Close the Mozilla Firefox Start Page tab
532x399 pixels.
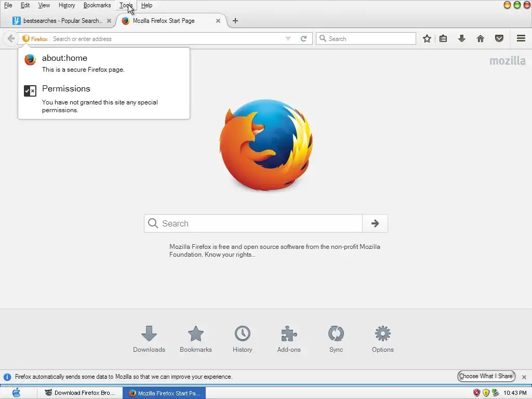point(218,21)
